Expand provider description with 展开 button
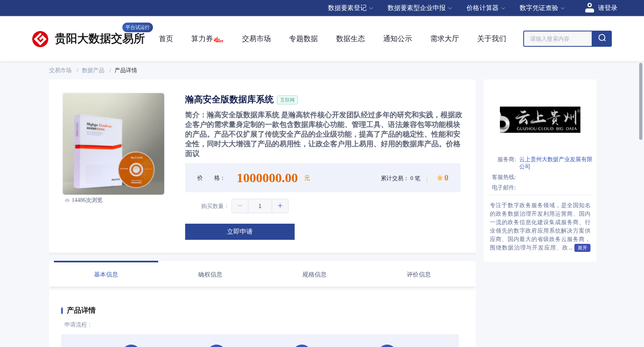 [x=582, y=248]
